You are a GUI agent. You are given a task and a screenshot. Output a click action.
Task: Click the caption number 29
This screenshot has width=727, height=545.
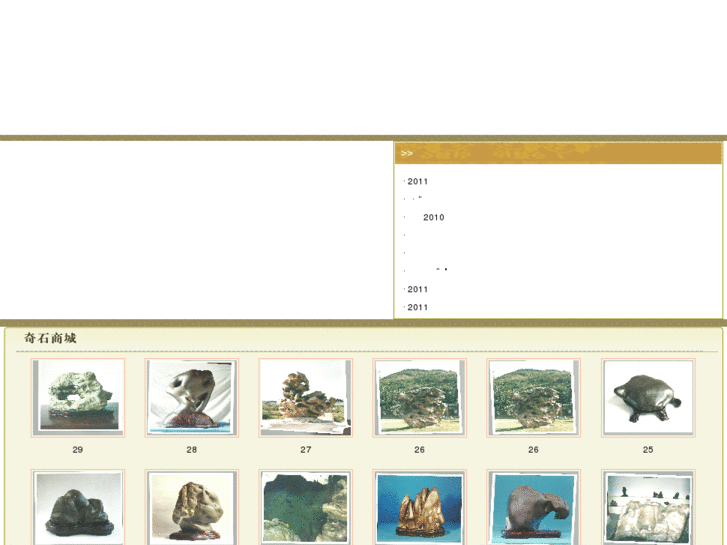(78, 449)
